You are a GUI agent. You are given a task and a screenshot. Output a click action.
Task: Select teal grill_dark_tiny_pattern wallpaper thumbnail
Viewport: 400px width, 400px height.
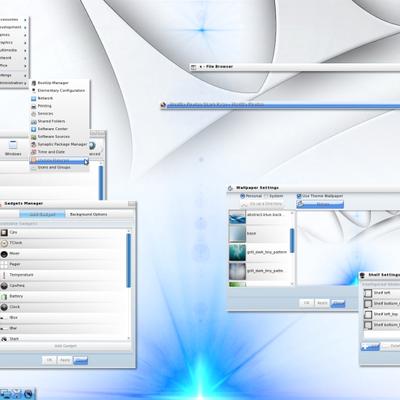237,252
